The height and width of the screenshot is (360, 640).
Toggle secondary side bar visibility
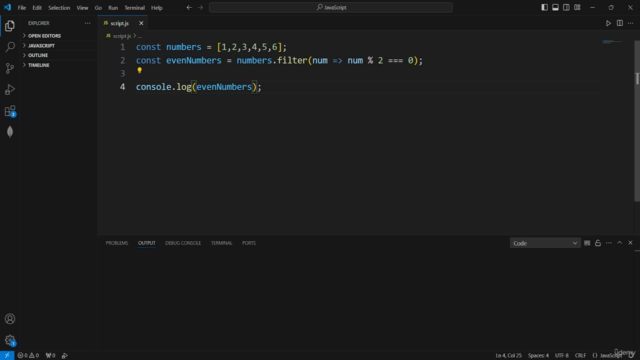click(566, 7)
